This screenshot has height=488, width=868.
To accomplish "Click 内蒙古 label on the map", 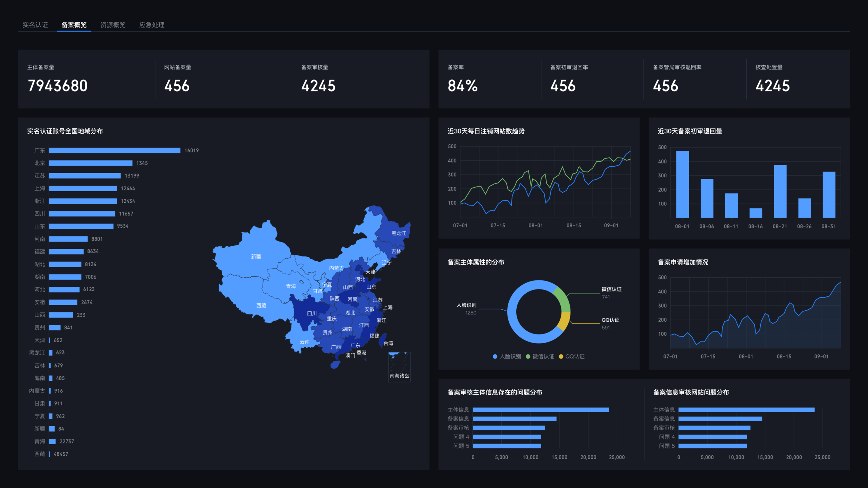I will tap(336, 268).
